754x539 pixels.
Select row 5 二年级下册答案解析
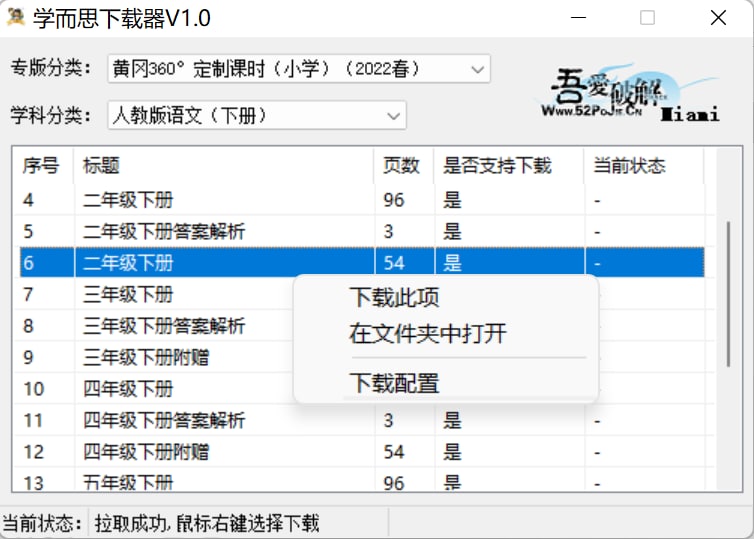[362, 231]
